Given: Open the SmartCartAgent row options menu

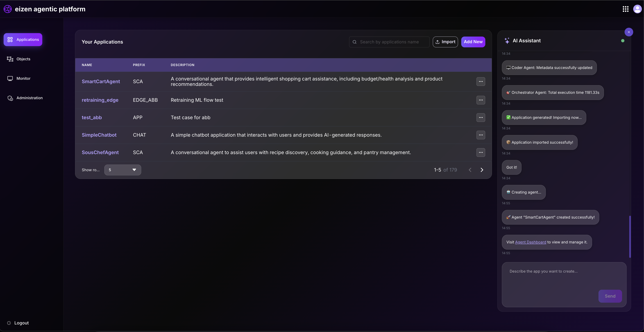Looking at the screenshot, I should [x=480, y=82].
